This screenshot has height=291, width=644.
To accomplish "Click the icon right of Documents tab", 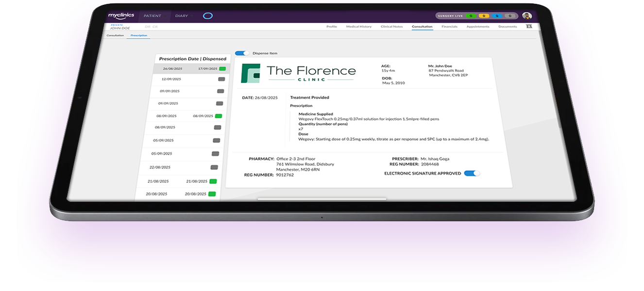I will [x=529, y=27].
